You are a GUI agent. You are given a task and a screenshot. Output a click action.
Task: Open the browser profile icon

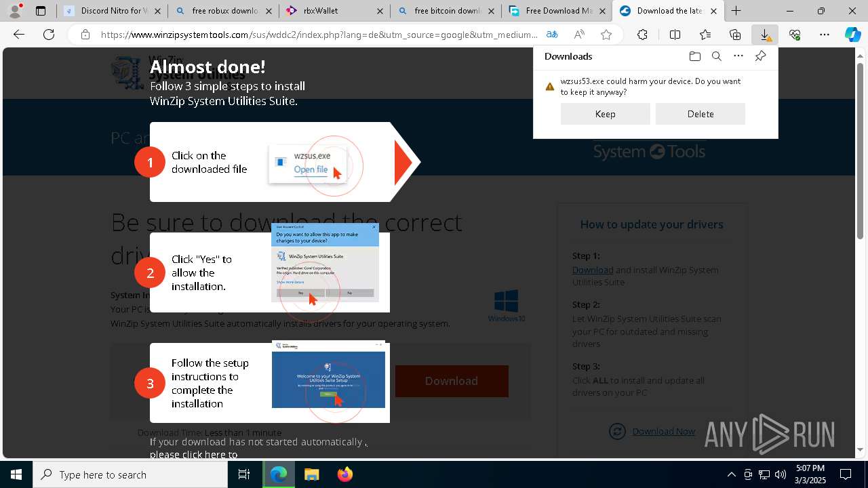point(15,10)
